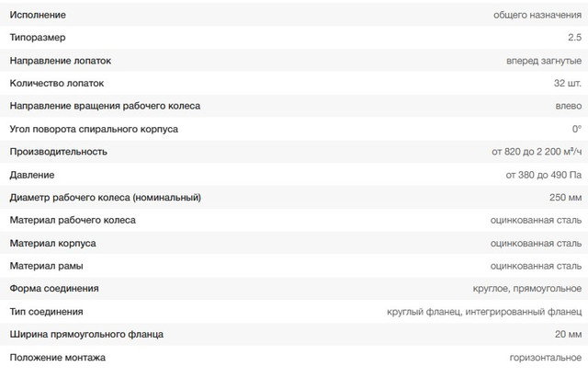This screenshot has height=378, width=588.
Task: Click 'круглый фланец, интегрированный фланец' value
Action: [x=484, y=311]
